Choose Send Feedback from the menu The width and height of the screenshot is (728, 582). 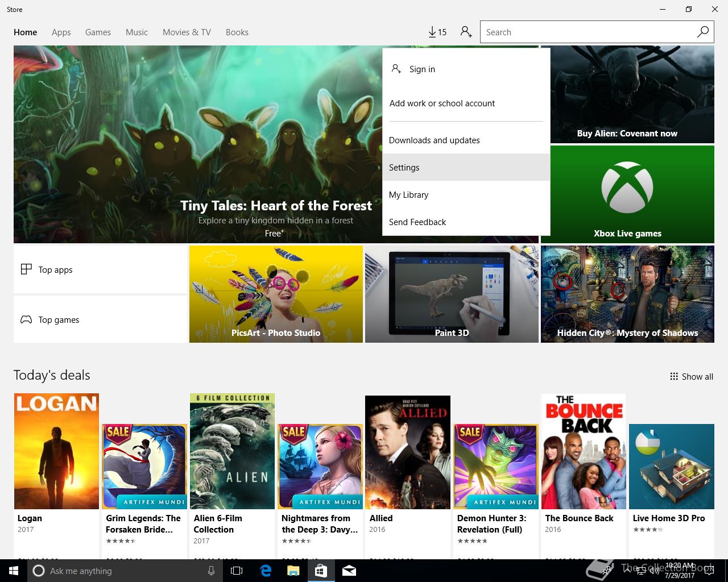[x=466, y=222]
